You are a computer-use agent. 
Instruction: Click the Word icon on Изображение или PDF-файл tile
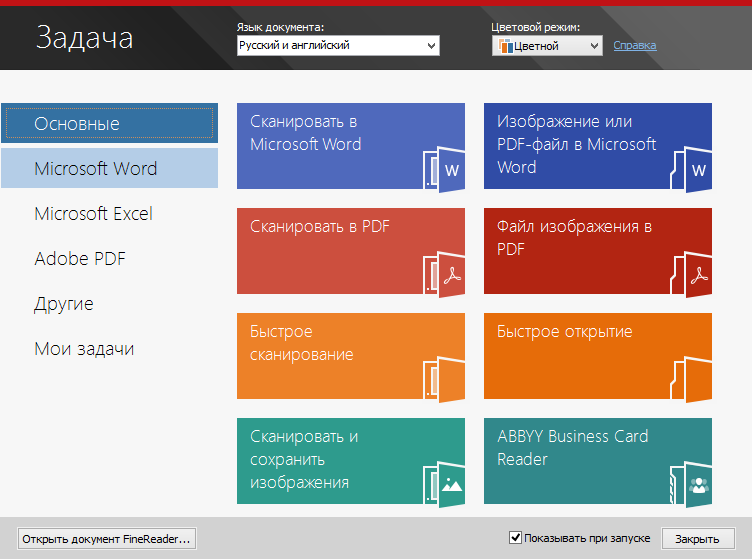691,169
